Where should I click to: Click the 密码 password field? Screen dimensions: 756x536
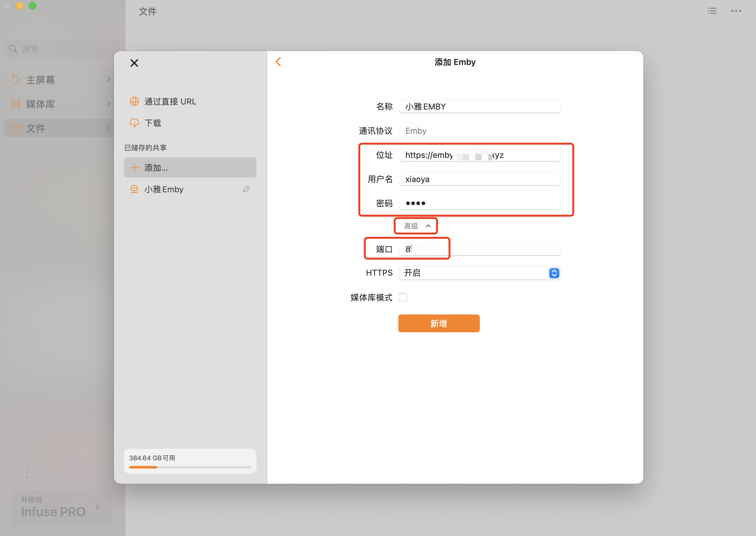click(479, 203)
